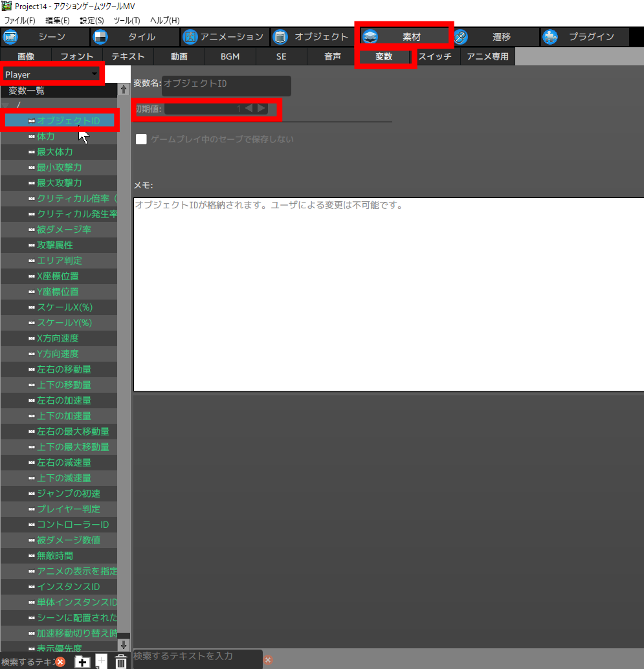Image resolution: width=644 pixels, height=669 pixels.
Task: Collapse the root "/" folder in variable list
Action: [6, 105]
